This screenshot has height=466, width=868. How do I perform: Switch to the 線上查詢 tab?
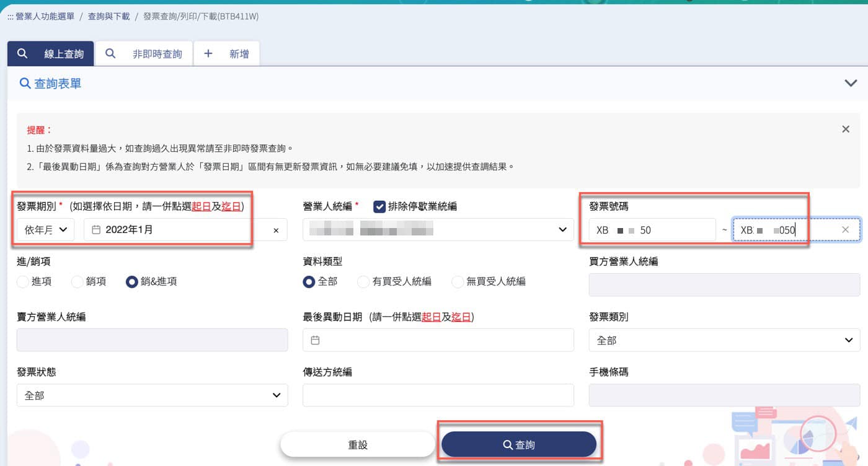coord(50,54)
